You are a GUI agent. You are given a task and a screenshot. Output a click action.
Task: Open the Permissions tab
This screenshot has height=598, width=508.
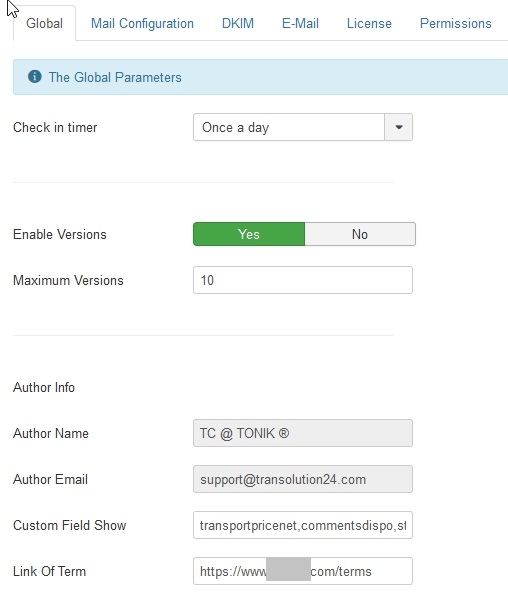pos(455,23)
